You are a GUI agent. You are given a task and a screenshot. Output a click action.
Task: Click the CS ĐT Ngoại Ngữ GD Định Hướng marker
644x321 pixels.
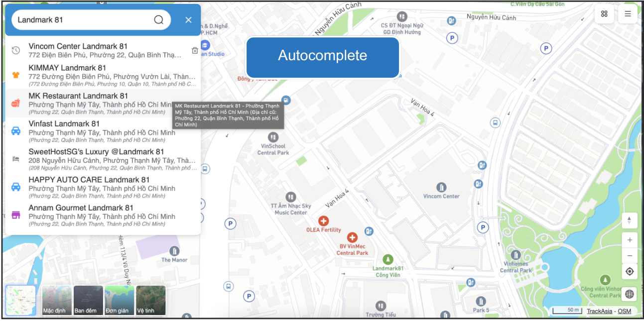(x=401, y=16)
